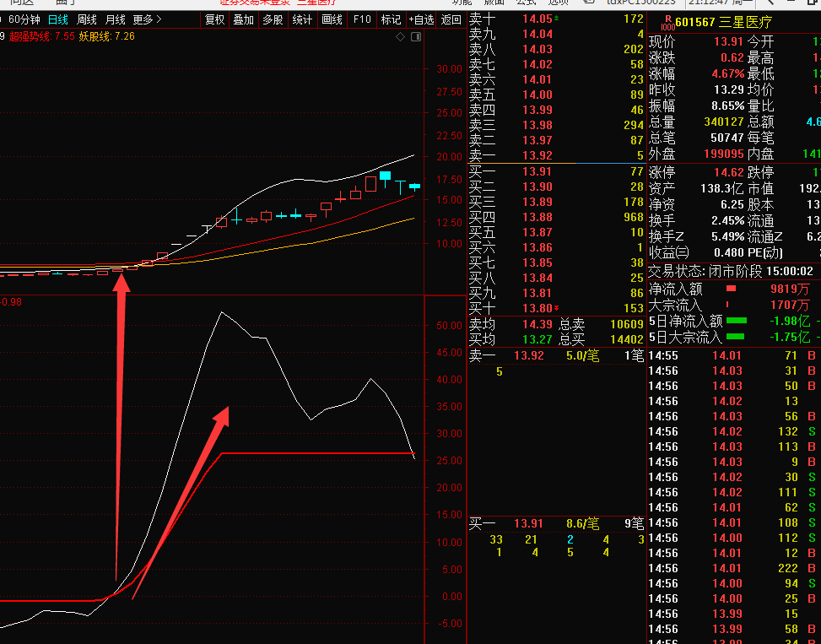The image size is (821, 644).
Task: Select 买四 price 13.88 row
Action: (556, 217)
